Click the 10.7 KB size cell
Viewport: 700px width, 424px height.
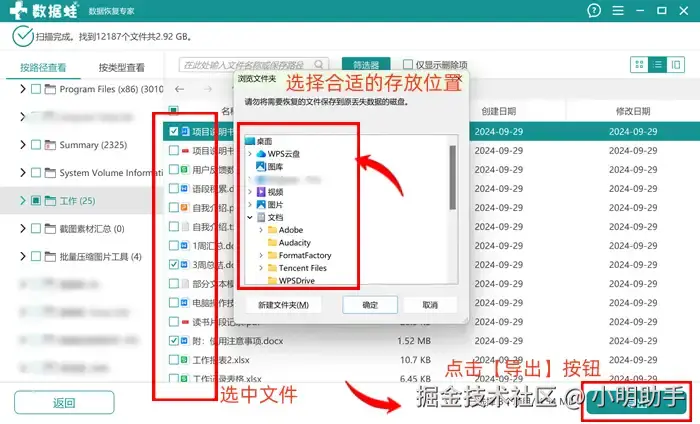[x=416, y=360]
